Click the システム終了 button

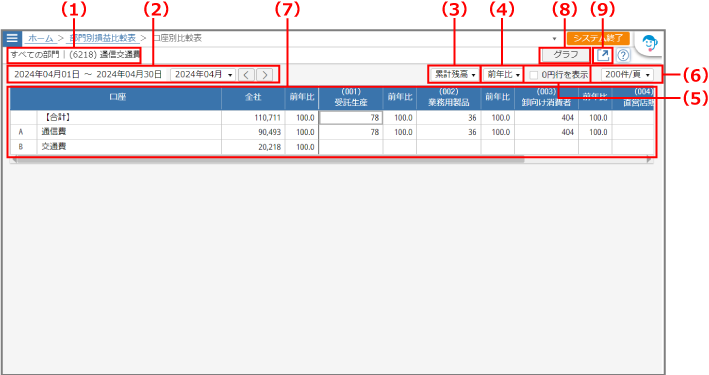coord(598,38)
